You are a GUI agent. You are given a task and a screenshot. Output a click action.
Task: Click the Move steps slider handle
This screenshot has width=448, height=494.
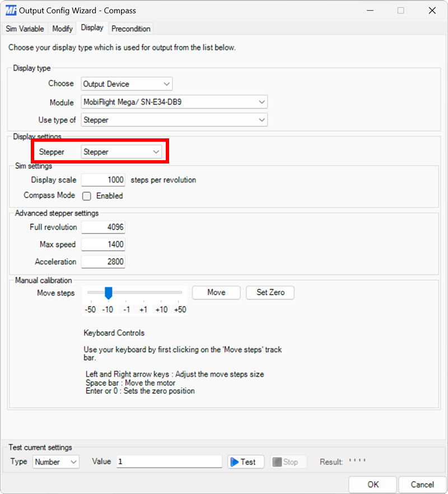108,292
